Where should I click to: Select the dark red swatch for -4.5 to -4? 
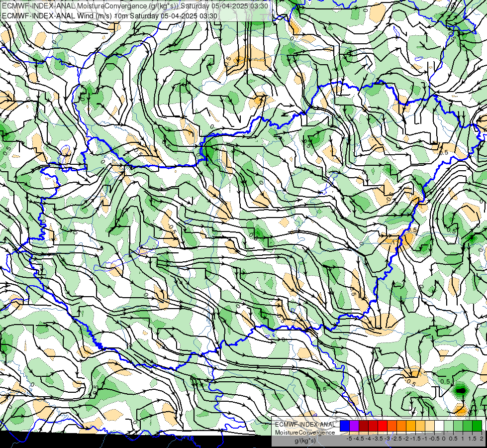[364, 426]
